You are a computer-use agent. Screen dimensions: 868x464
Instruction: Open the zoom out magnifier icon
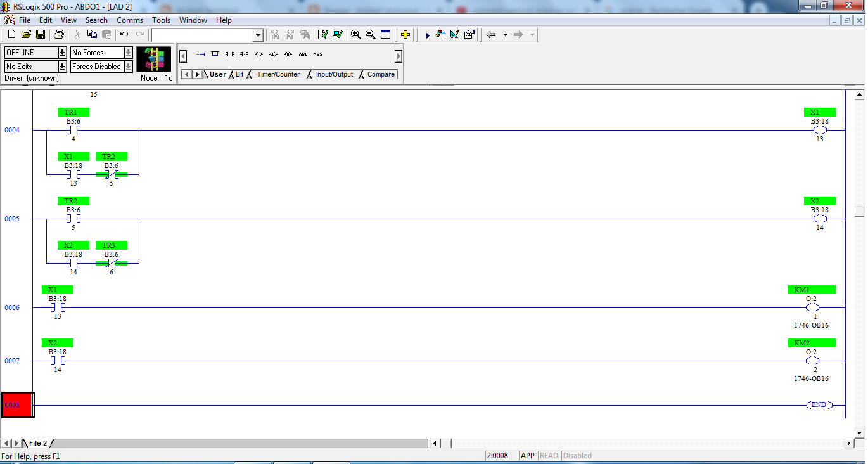(371, 34)
